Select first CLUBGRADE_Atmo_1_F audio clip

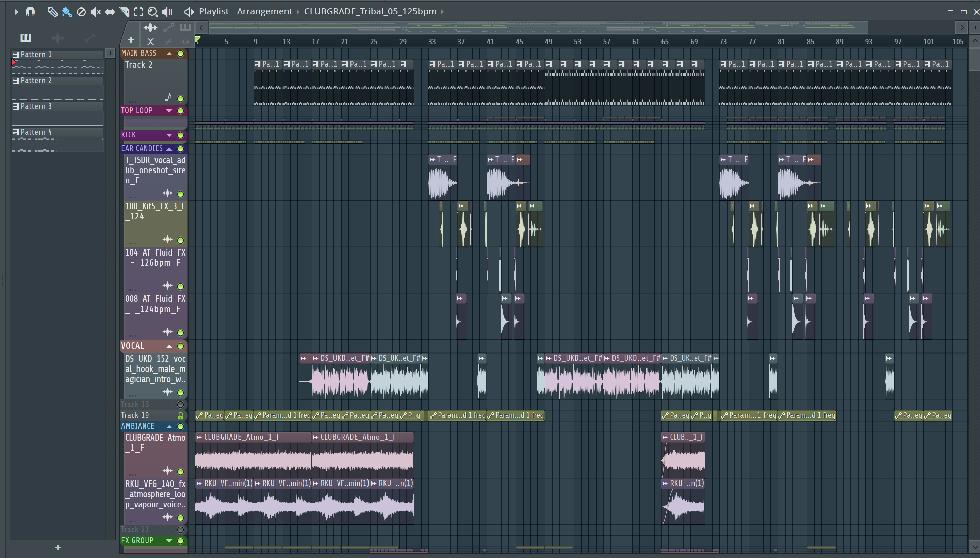[253, 455]
